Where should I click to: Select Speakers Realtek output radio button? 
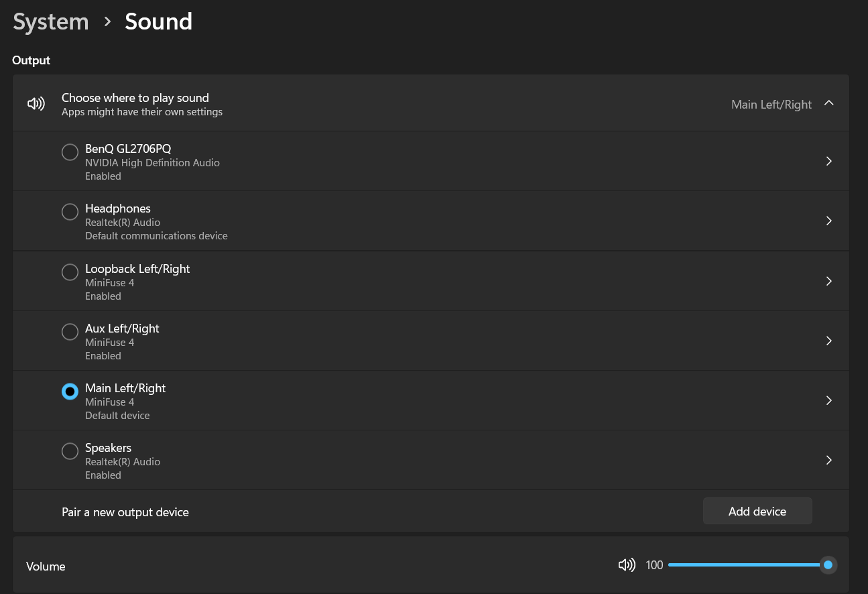point(70,451)
